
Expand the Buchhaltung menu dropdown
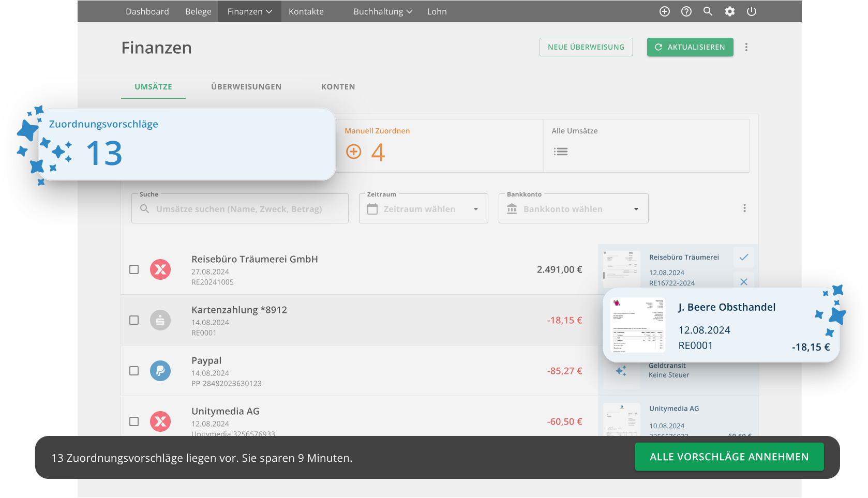383,11
